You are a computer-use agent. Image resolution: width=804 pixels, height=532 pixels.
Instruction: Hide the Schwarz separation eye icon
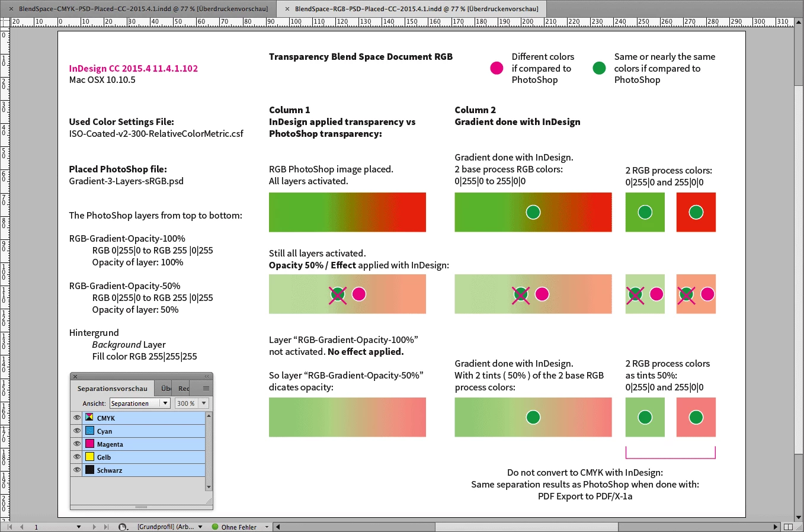pyautogui.click(x=77, y=470)
